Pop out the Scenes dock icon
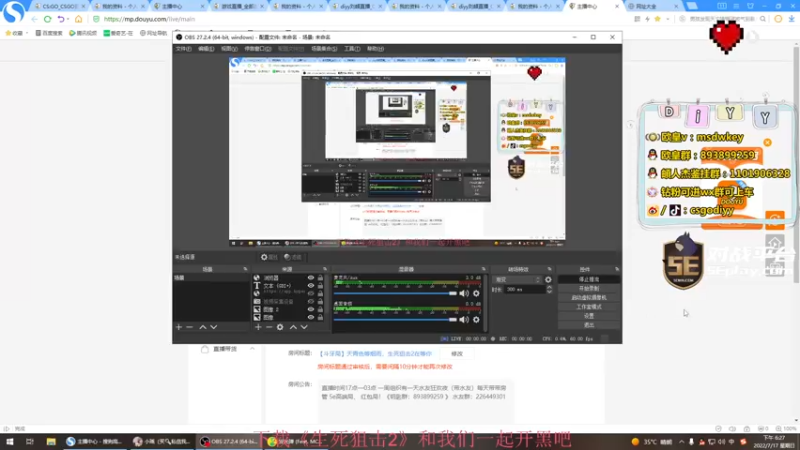800x450 pixels. pos(245,269)
